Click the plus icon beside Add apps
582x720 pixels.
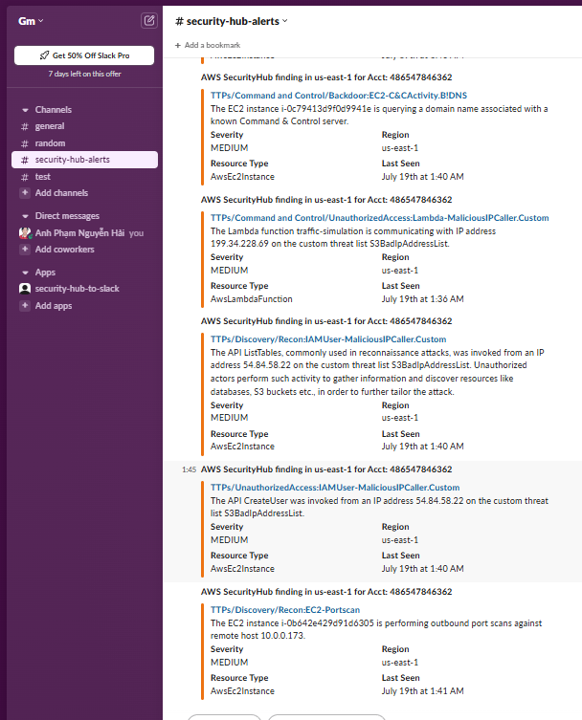(x=25, y=305)
